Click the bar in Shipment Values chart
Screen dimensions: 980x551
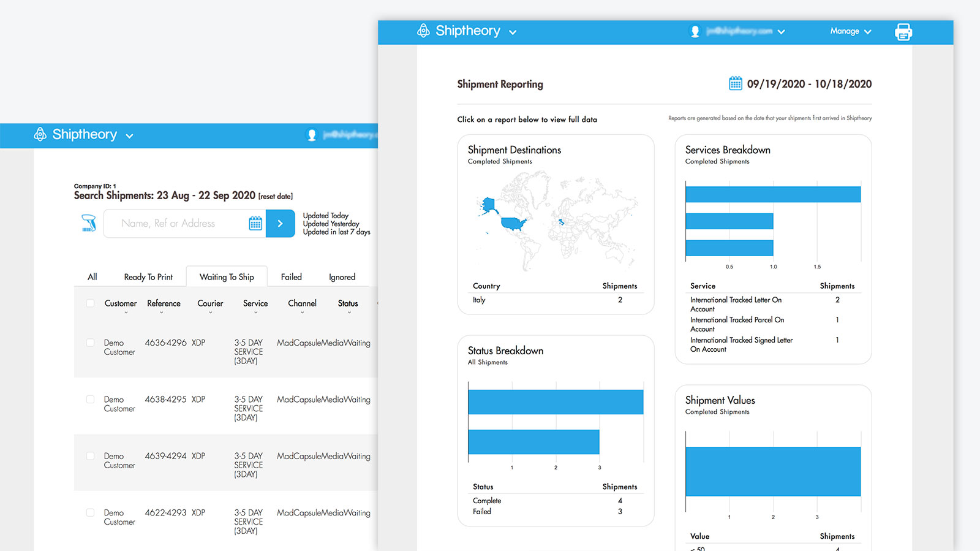tap(773, 471)
